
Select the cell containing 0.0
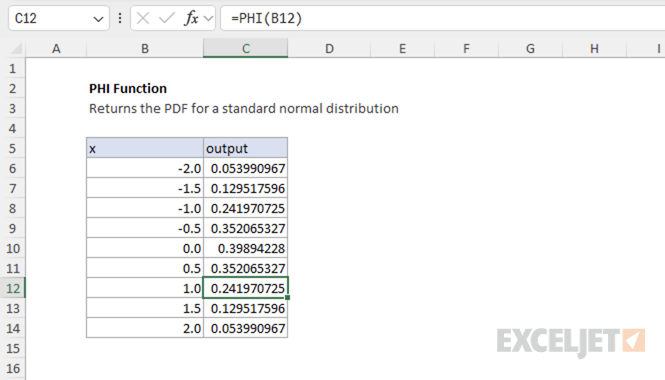click(x=145, y=248)
